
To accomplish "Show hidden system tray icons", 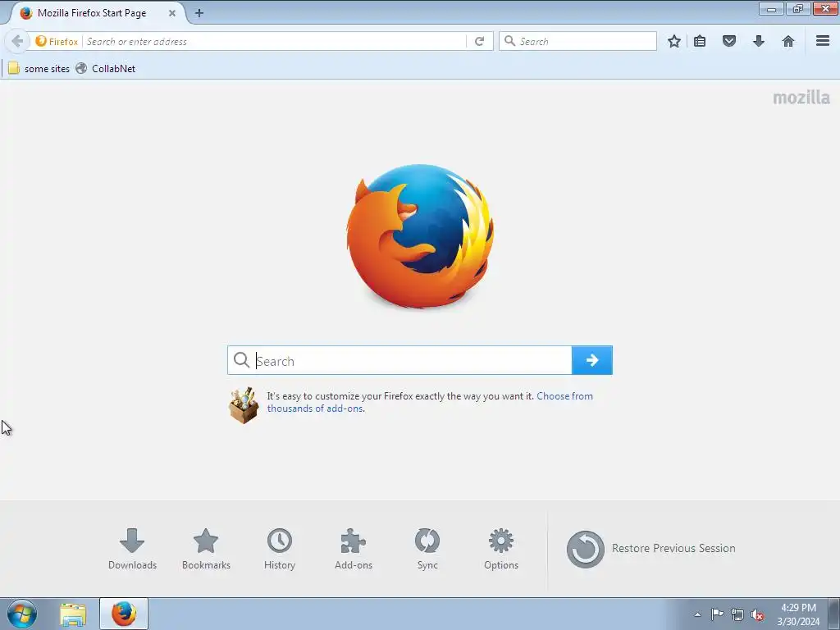I will click(697, 614).
